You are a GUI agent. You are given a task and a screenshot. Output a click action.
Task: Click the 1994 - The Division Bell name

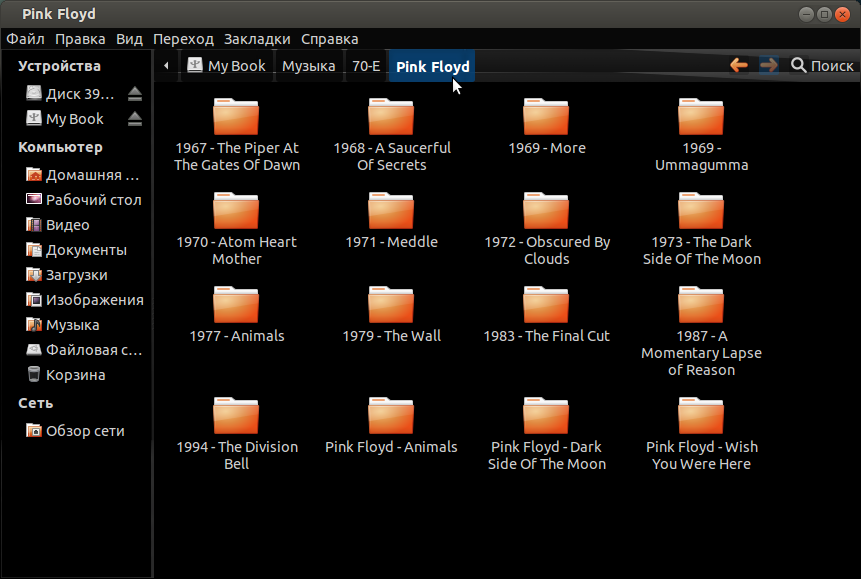point(237,455)
